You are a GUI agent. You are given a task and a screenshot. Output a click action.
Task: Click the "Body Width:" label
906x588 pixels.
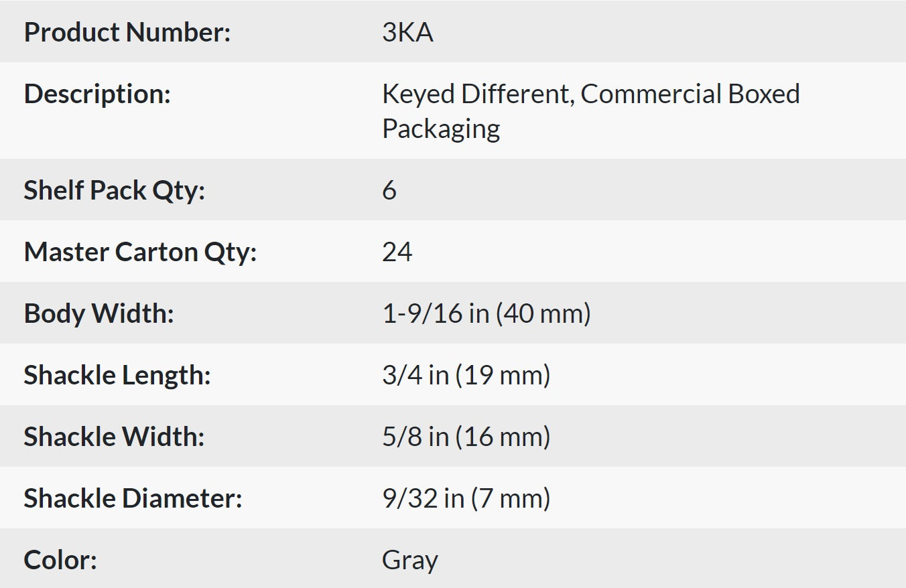[99, 313]
